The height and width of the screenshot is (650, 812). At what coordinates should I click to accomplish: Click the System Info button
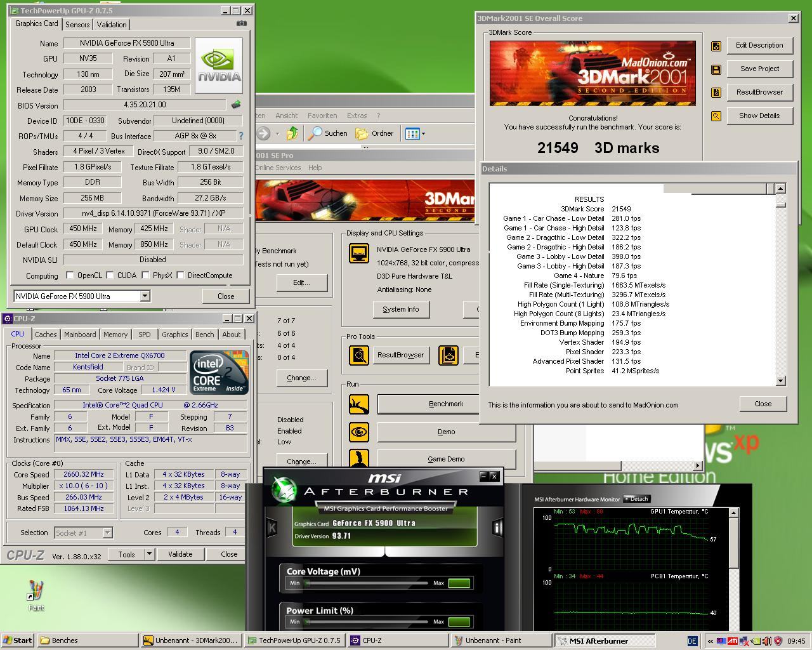click(x=401, y=309)
